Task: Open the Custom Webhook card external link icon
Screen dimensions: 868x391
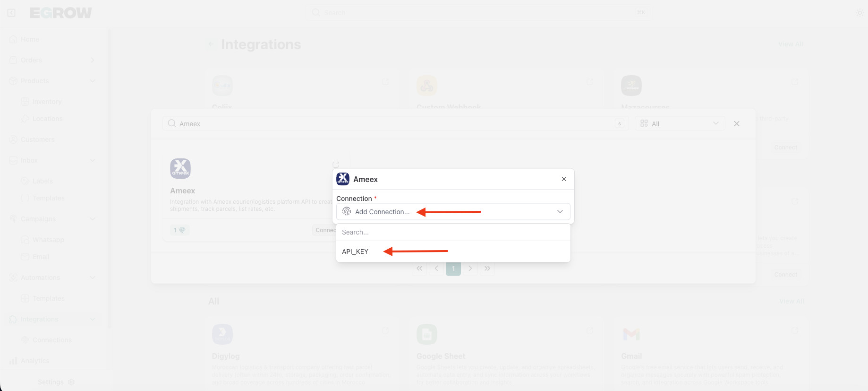Action: tap(590, 82)
